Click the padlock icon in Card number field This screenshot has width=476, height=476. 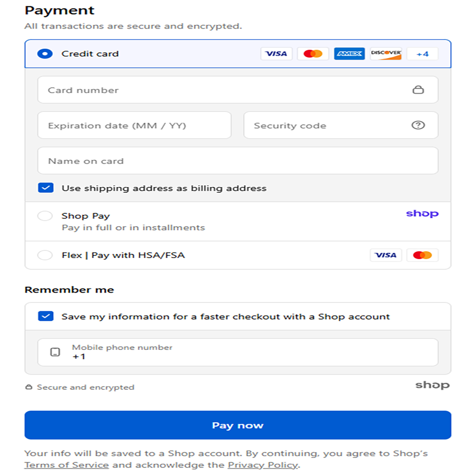pos(418,89)
